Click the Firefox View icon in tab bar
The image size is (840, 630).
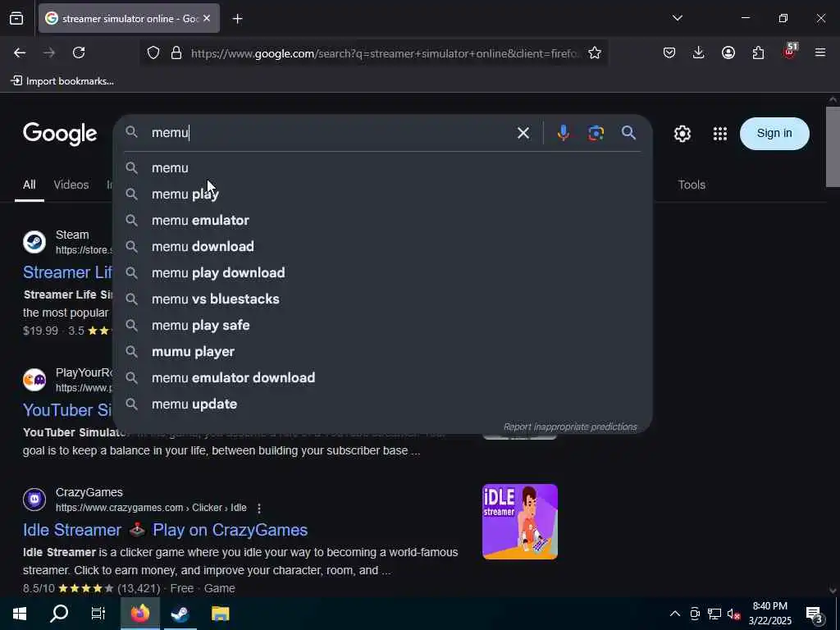pyautogui.click(x=16, y=19)
